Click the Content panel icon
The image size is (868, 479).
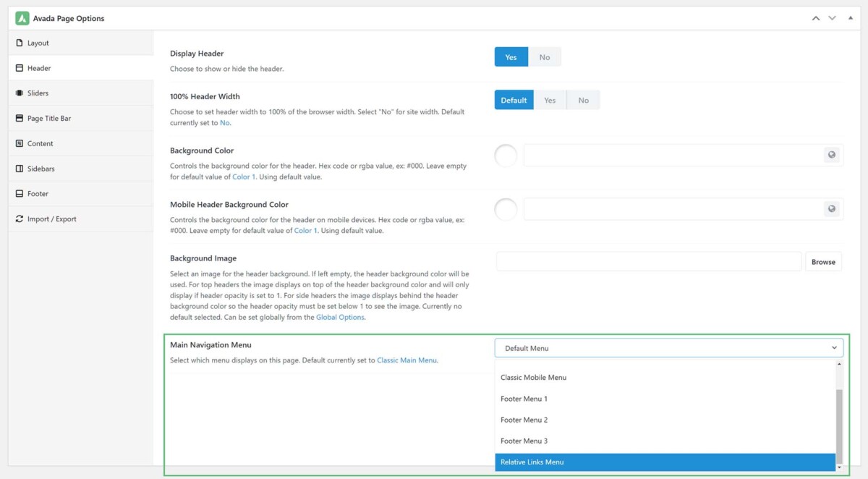coord(21,143)
